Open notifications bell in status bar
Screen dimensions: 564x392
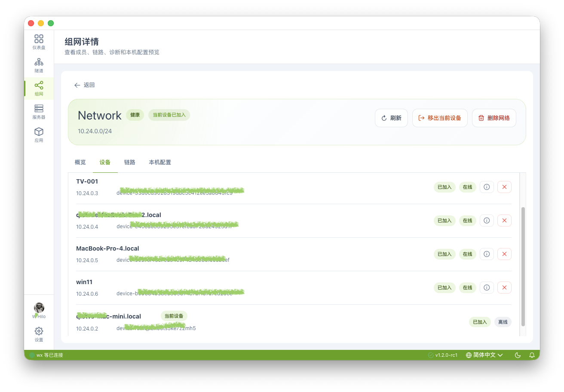532,355
